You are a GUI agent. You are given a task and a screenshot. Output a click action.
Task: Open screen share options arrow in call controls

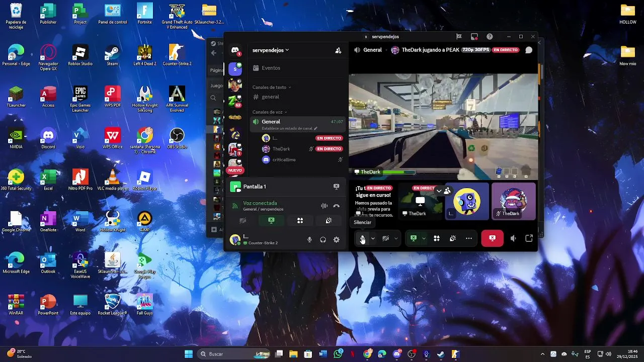424,238
